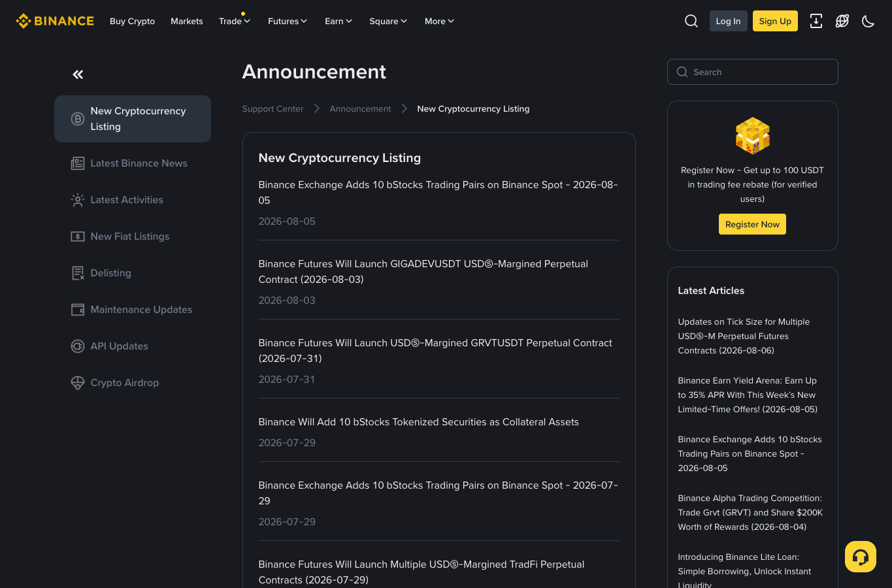Viewport: 892px width, 588px height.
Task: Focus the announcement Search field
Action: 753,72
